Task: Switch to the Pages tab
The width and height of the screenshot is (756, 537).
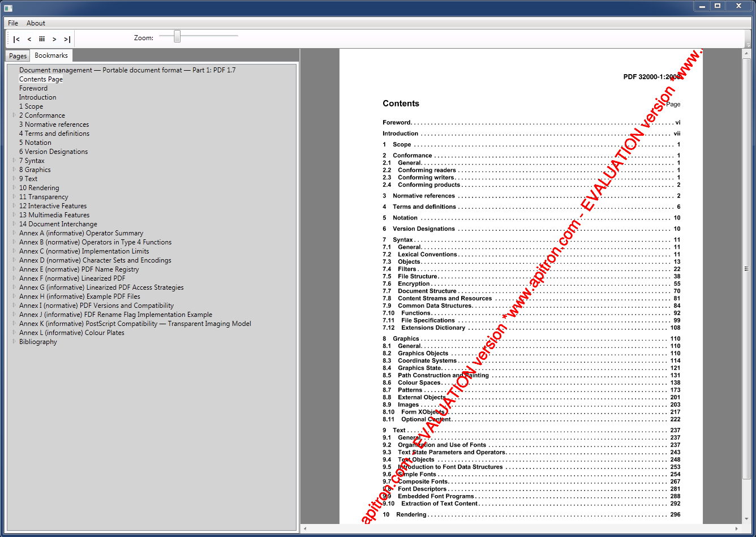Action: click(x=17, y=55)
